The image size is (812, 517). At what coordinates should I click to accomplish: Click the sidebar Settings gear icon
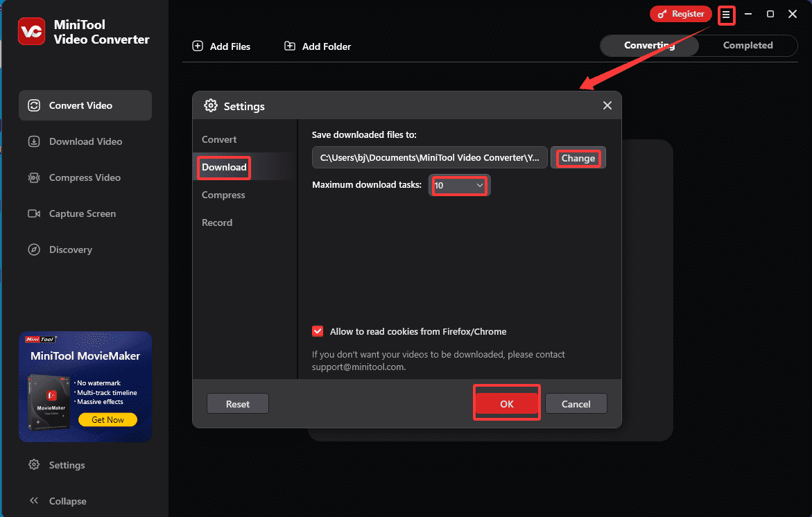34,465
